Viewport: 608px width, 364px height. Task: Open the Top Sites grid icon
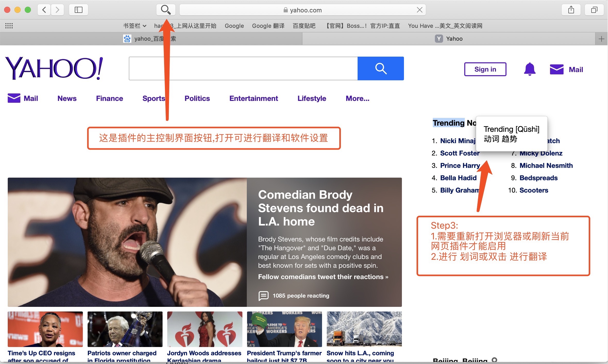(9, 26)
